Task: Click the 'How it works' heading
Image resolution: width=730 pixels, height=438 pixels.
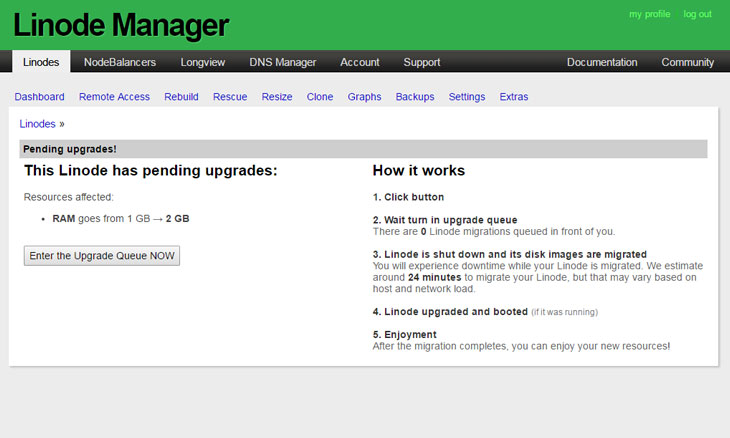Action: pyautogui.click(x=419, y=170)
